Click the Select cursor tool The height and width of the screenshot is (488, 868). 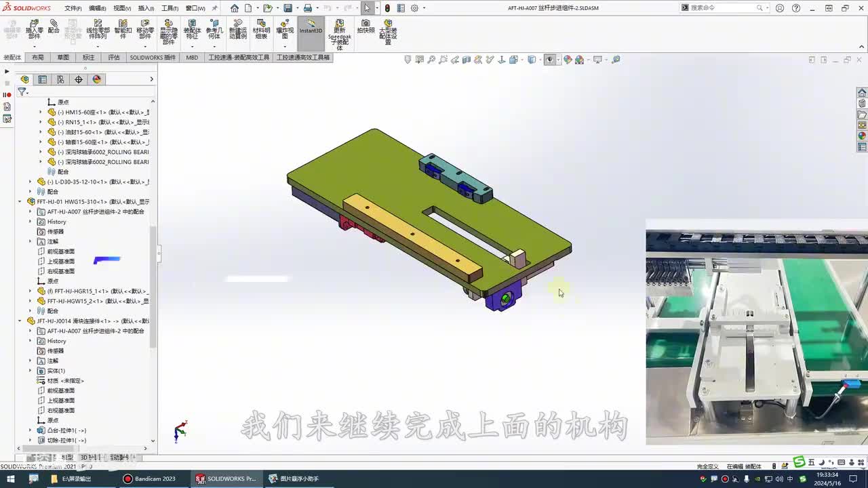pyautogui.click(x=368, y=8)
